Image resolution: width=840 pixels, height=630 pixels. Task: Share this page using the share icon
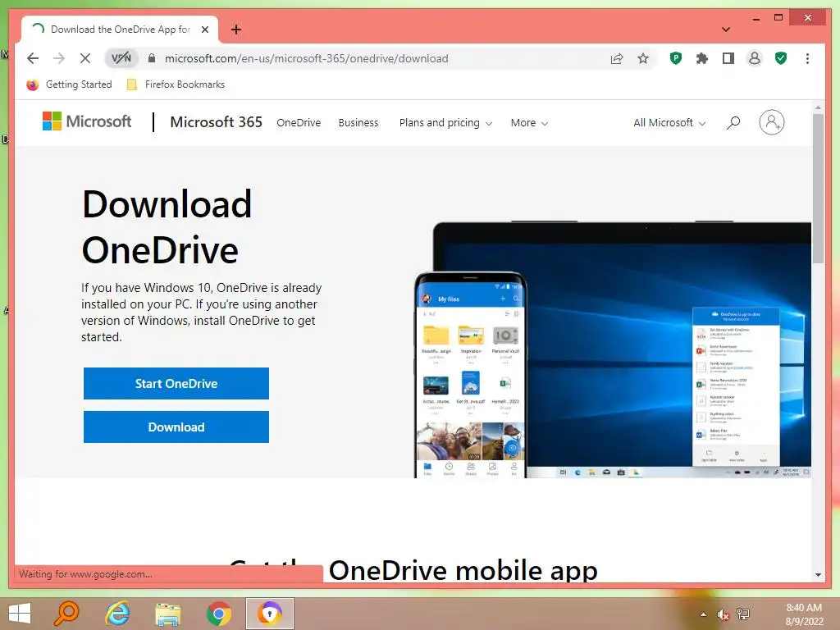pyautogui.click(x=617, y=58)
